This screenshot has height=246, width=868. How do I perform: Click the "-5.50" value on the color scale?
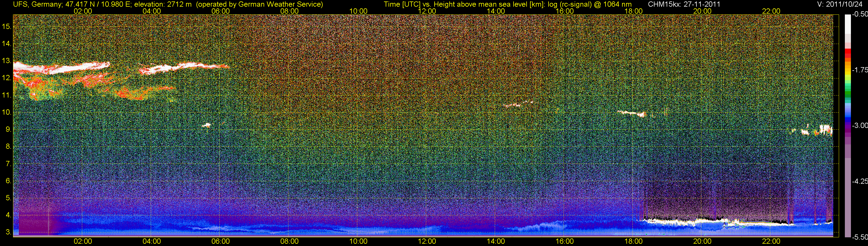point(860,237)
